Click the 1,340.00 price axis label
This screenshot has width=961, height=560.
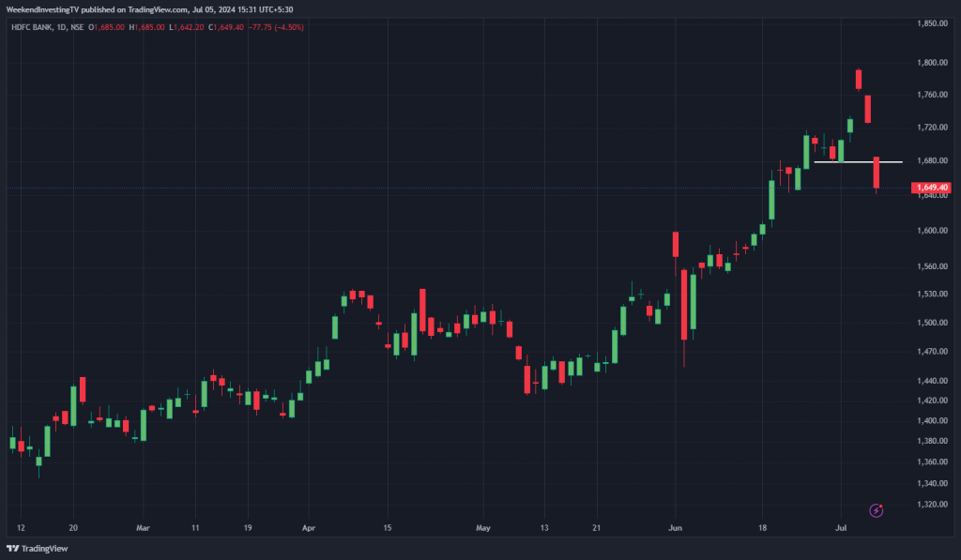click(932, 483)
